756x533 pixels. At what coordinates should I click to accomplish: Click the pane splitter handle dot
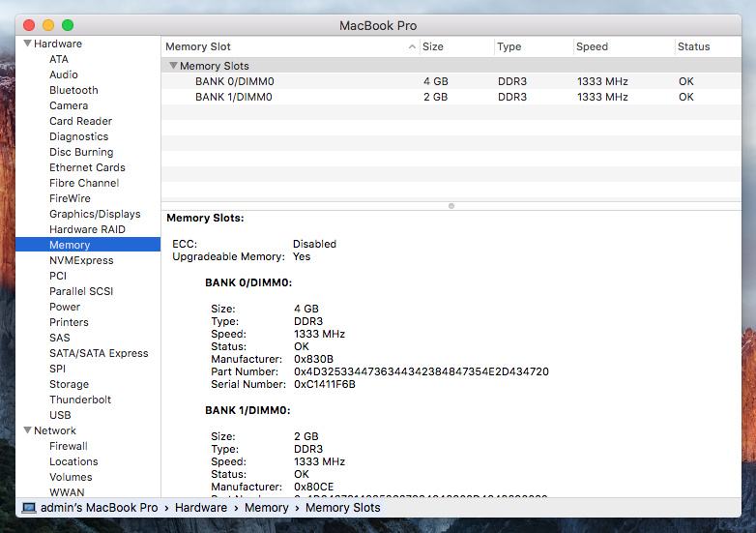pyautogui.click(x=451, y=205)
